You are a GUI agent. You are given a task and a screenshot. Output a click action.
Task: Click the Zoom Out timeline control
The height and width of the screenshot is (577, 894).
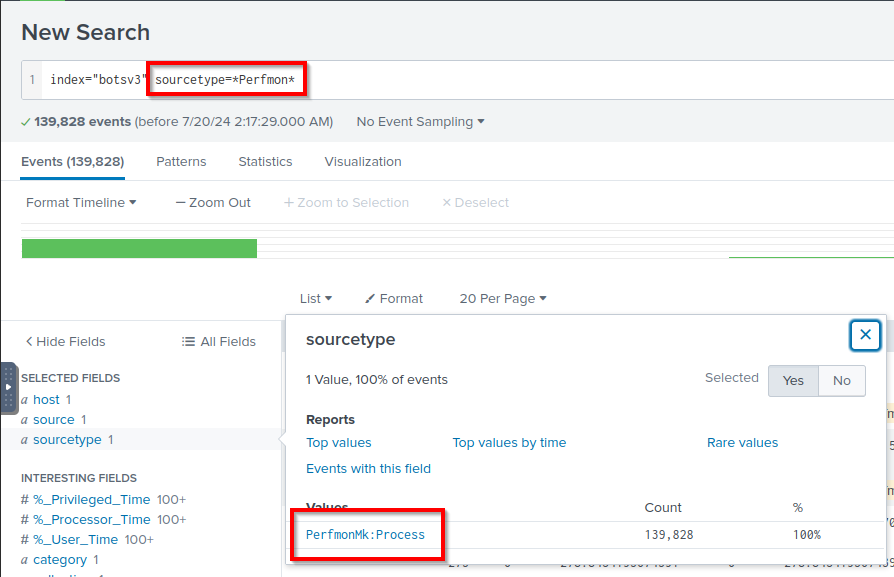point(213,203)
